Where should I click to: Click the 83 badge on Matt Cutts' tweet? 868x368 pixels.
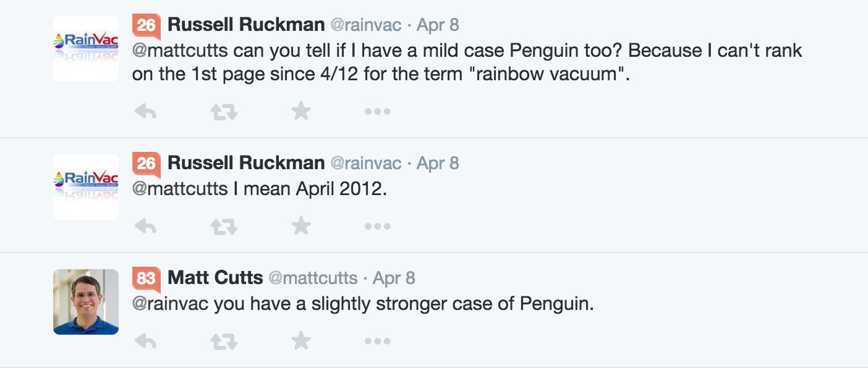click(x=147, y=278)
